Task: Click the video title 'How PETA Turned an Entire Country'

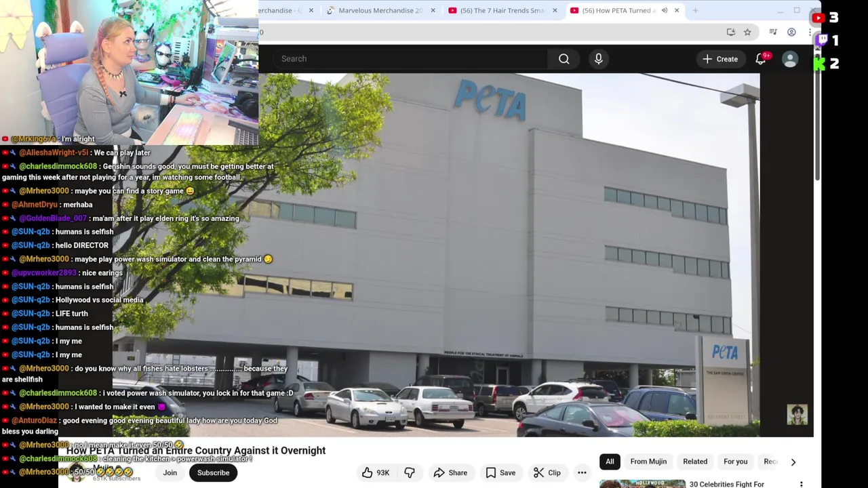Action: point(196,451)
